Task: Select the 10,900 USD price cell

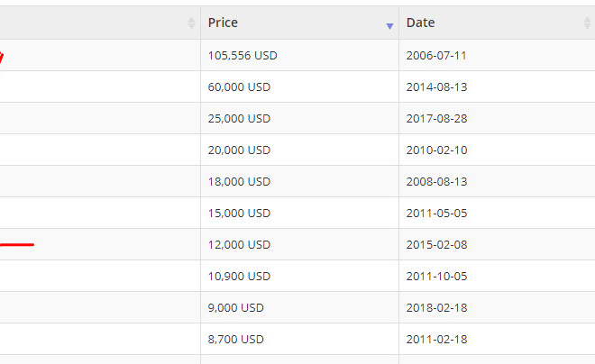Action: [x=300, y=276]
